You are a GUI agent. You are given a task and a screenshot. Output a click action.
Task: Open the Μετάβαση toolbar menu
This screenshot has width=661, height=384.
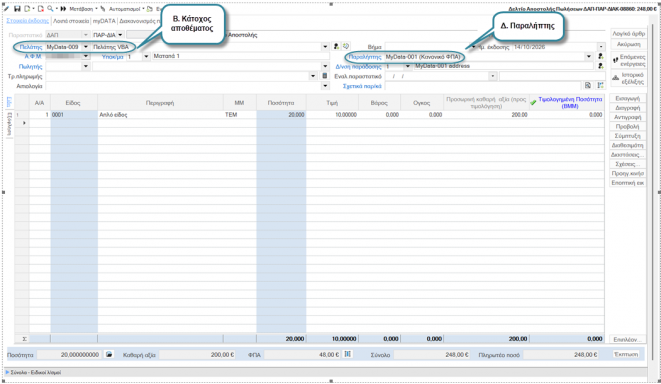click(x=83, y=9)
